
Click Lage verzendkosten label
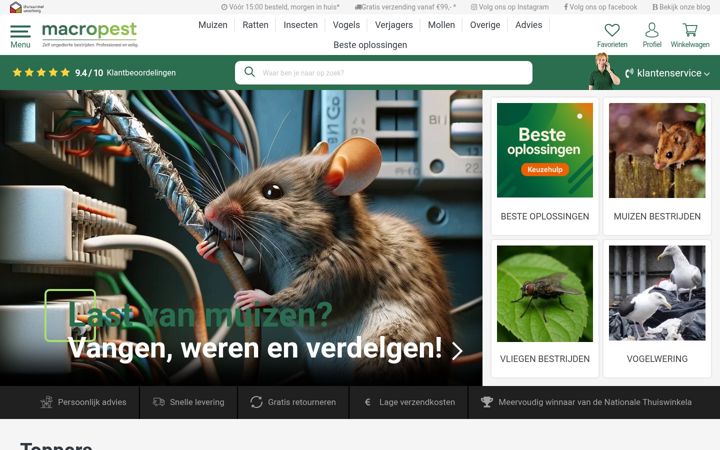click(417, 402)
